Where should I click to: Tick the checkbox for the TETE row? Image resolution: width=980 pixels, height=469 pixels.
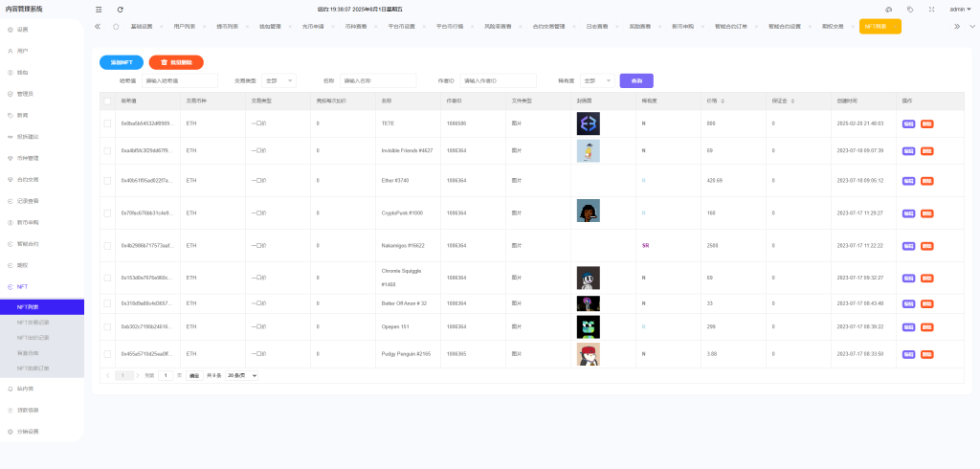[x=107, y=124]
